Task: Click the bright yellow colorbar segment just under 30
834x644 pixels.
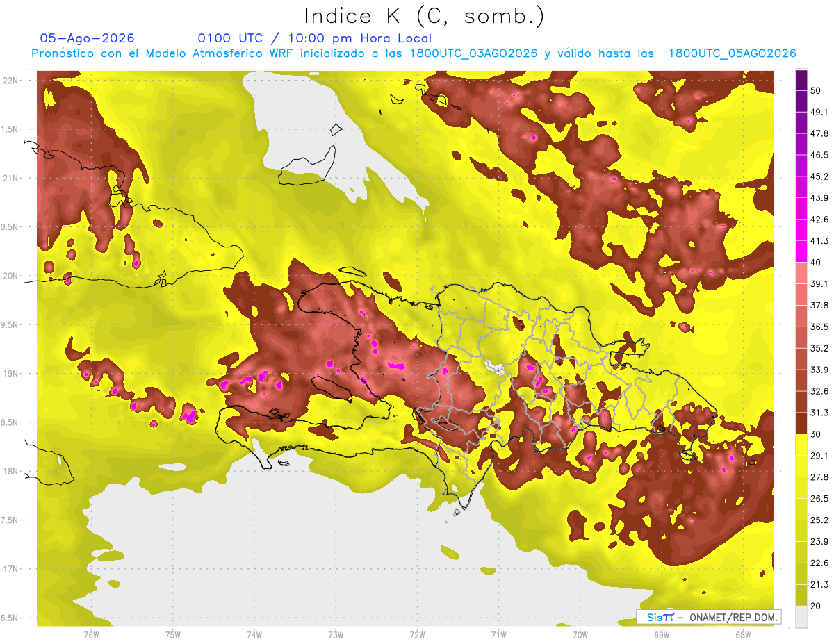Action: tap(802, 445)
